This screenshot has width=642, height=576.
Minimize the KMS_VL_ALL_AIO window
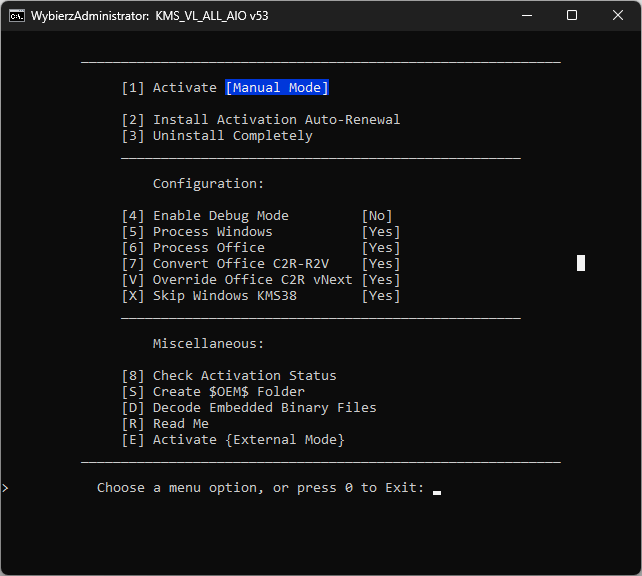point(527,16)
